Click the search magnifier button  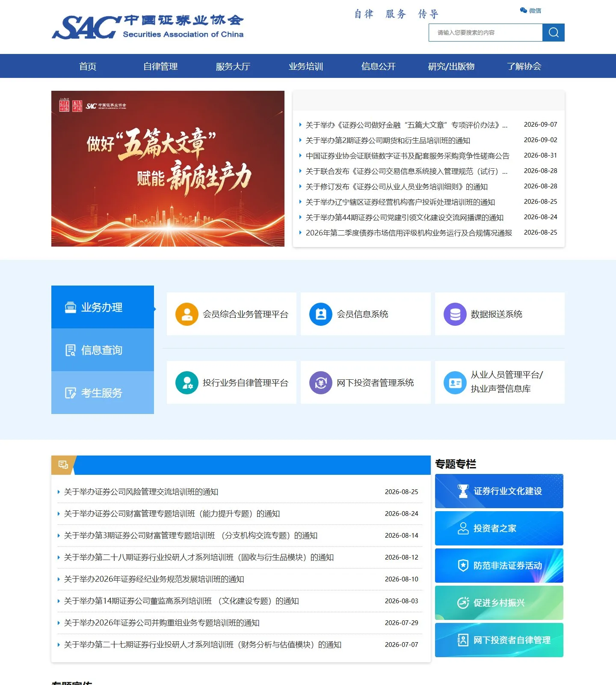point(554,33)
